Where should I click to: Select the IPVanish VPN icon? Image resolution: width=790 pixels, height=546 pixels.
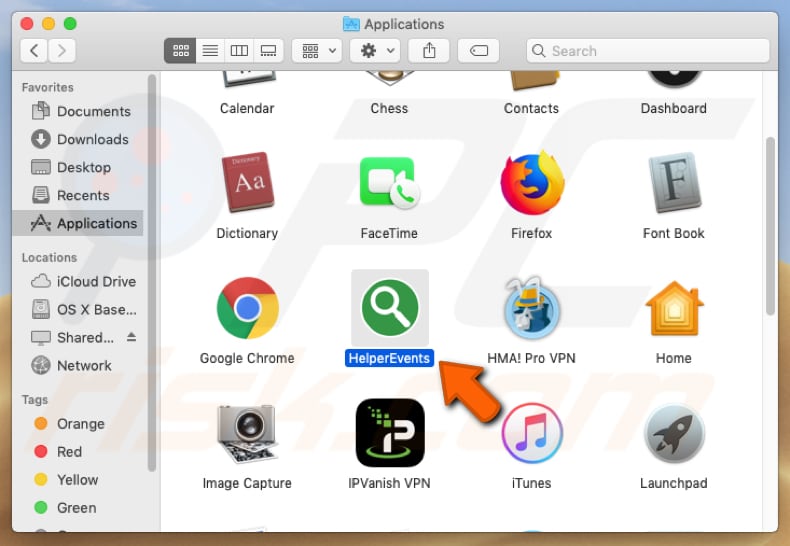tap(390, 433)
